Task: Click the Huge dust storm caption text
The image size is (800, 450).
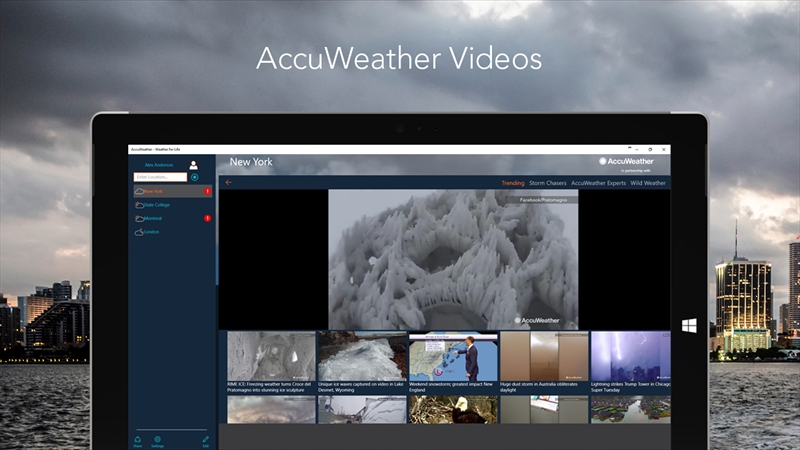Action: click(x=539, y=387)
